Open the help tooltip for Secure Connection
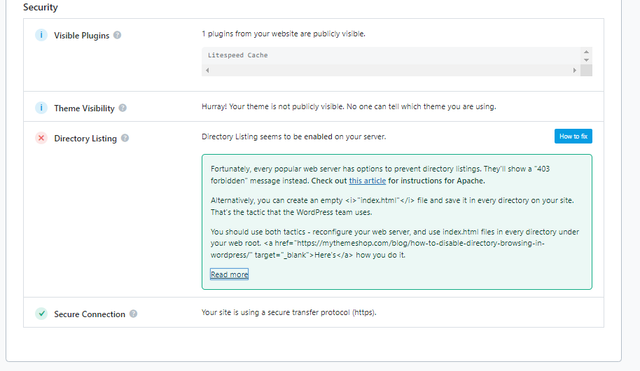 (x=133, y=313)
